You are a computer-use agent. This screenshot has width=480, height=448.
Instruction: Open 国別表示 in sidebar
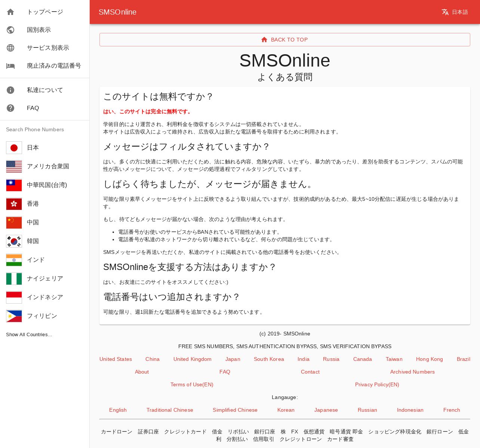pos(44,30)
